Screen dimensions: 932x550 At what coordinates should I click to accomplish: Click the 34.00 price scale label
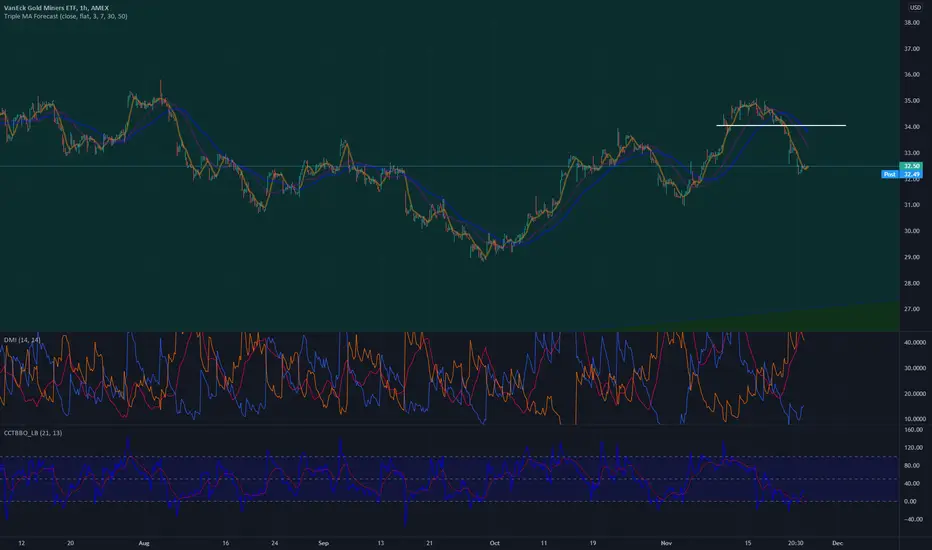(x=912, y=127)
